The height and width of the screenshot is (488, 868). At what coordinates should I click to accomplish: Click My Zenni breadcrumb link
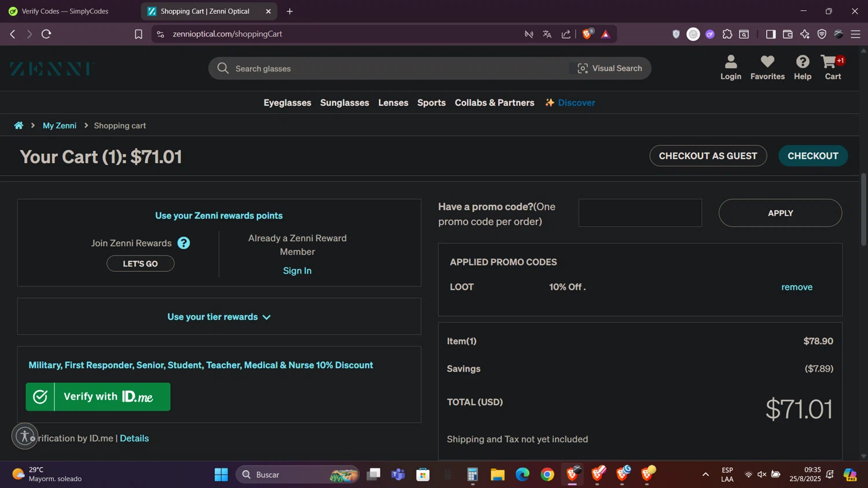(60, 125)
